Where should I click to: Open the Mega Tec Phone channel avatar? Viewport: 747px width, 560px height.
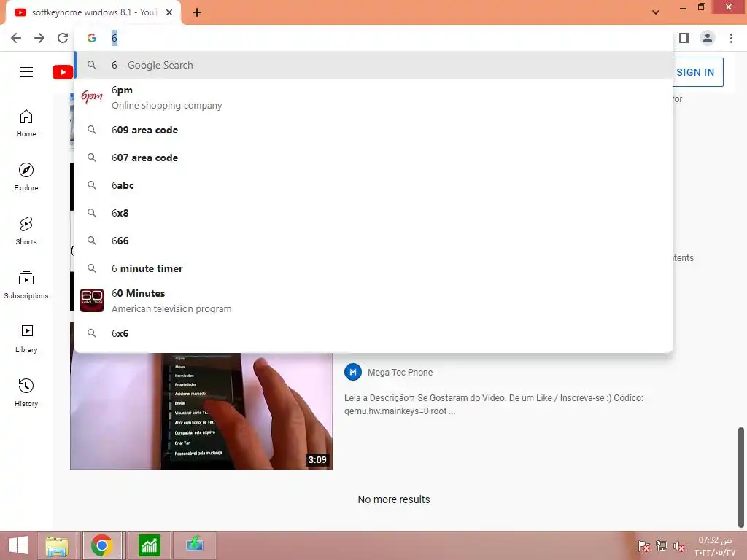(x=353, y=372)
